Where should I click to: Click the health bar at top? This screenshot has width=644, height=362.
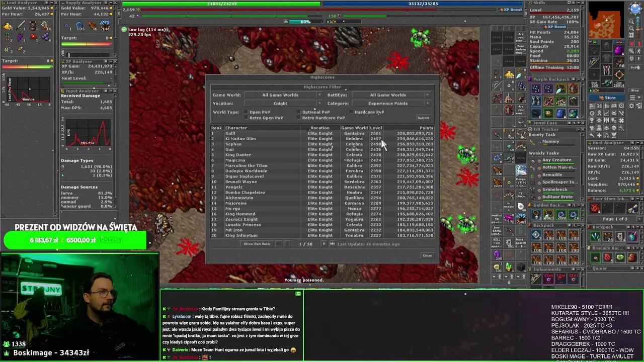point(221,4)
